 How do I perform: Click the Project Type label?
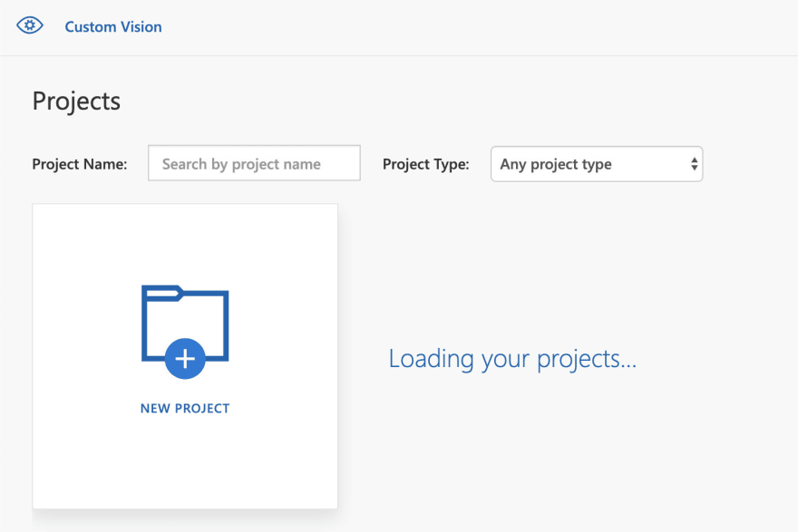pos(426,164)
